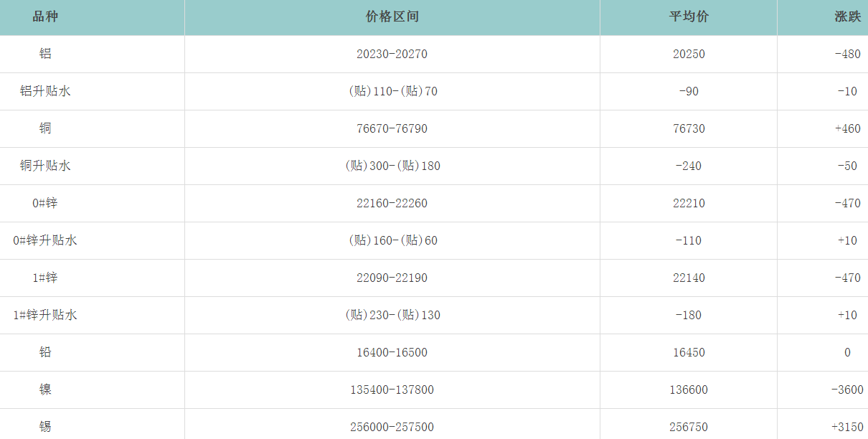Select the 铅 product name cell
This screenshot has width=868, height=439.
45,352
